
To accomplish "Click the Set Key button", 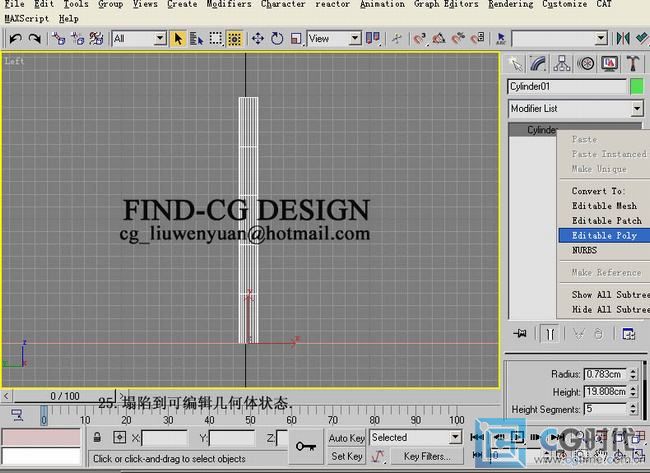I will [347, 456].
